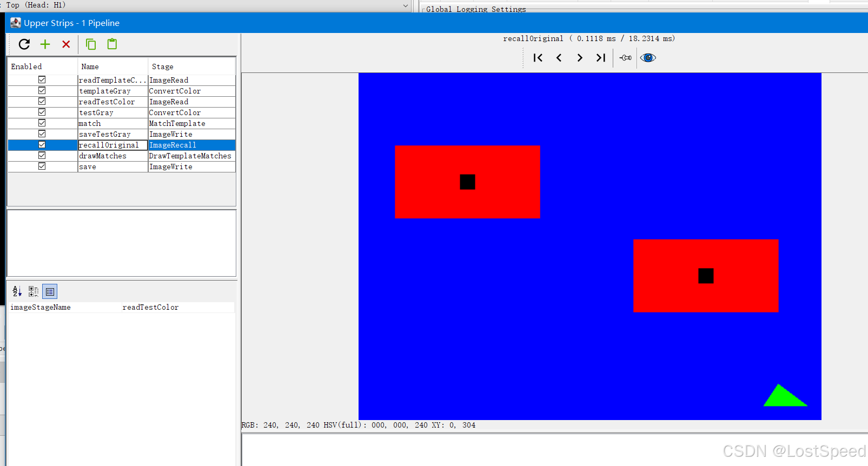The image size is (868, 466).
Task: Toggle saveTestGray enabled checkbox
Action: [42, 134]
